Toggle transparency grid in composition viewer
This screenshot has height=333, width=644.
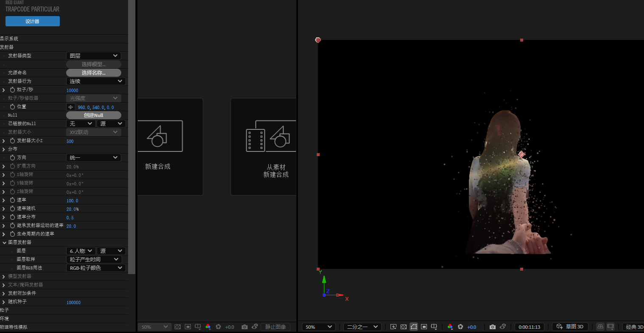[x=404, y=327]
